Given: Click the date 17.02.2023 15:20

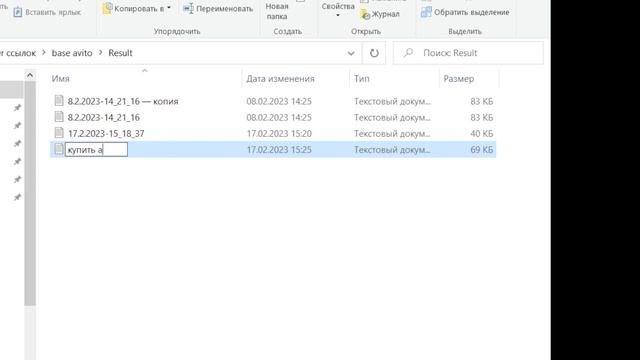Looking at the screenshot, I should click(x=279, y=133).
